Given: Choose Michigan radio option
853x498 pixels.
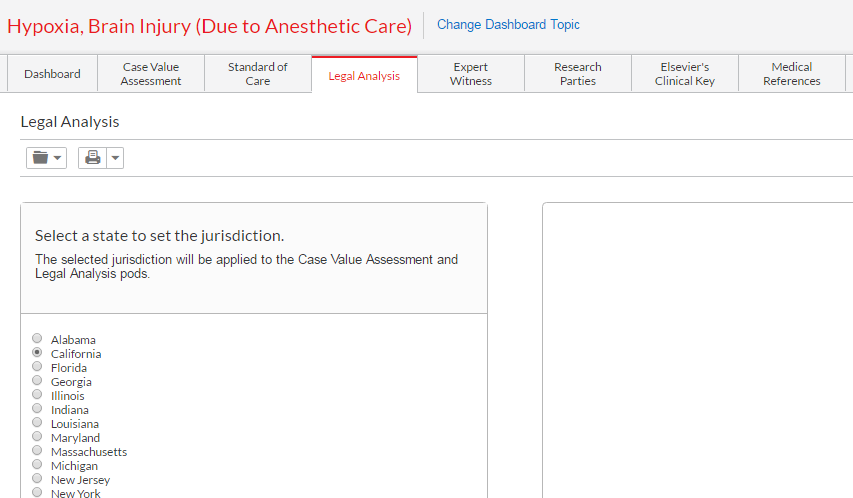Looking at the screenshot, I should [x=37, y=464].
